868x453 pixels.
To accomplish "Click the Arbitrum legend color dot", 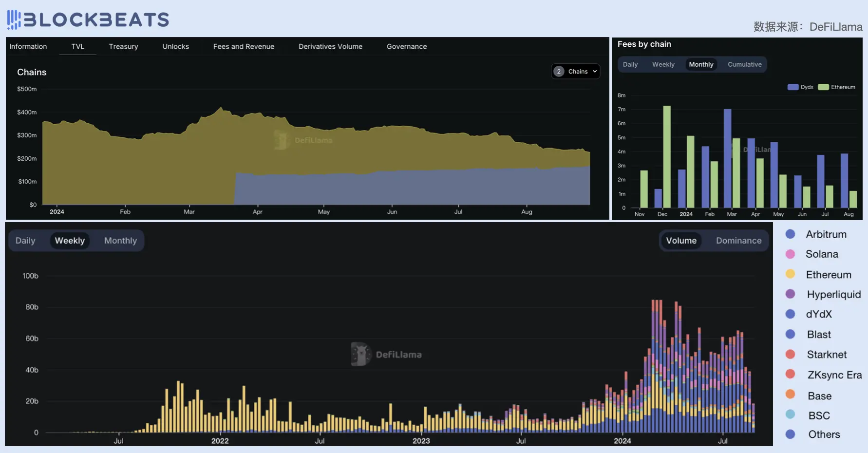I will [x=791, y=234].
